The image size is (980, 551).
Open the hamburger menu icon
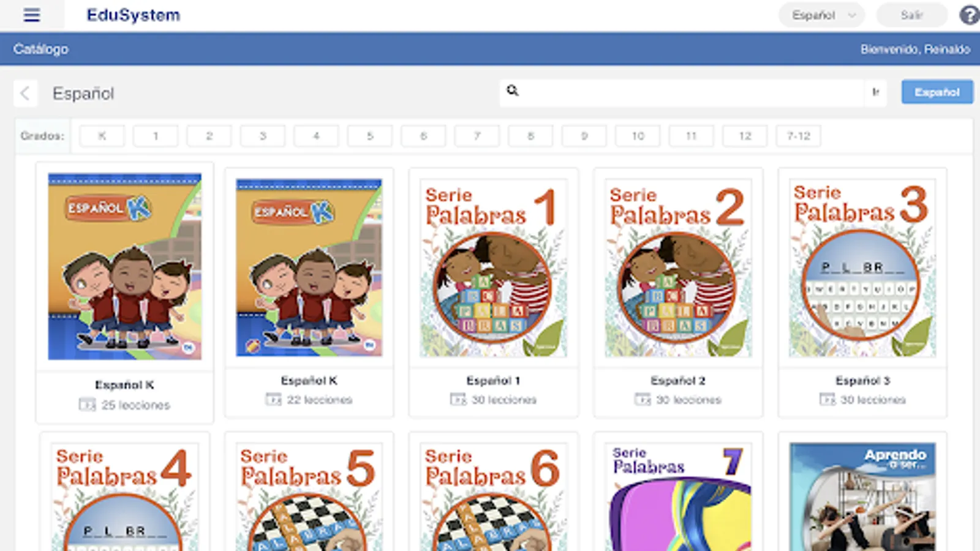[x=32, y=15]
